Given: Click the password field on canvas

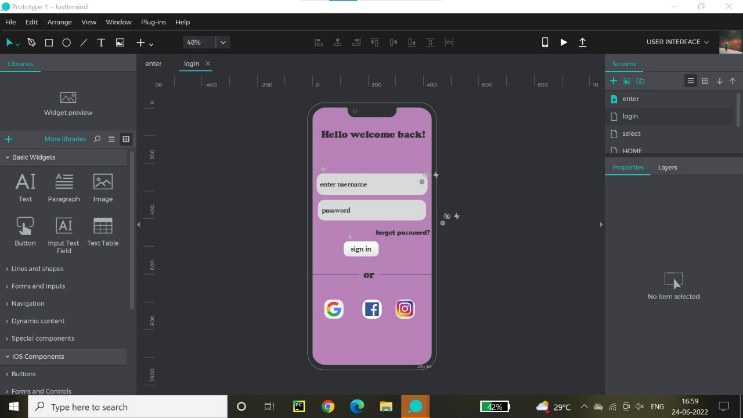Looking at the screenshot, I should click(372, 210).
